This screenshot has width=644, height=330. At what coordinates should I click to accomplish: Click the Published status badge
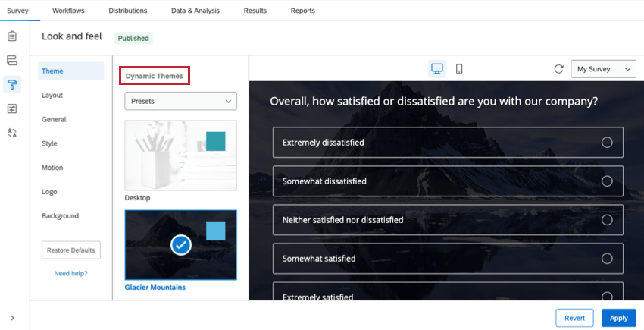point(133,38)
